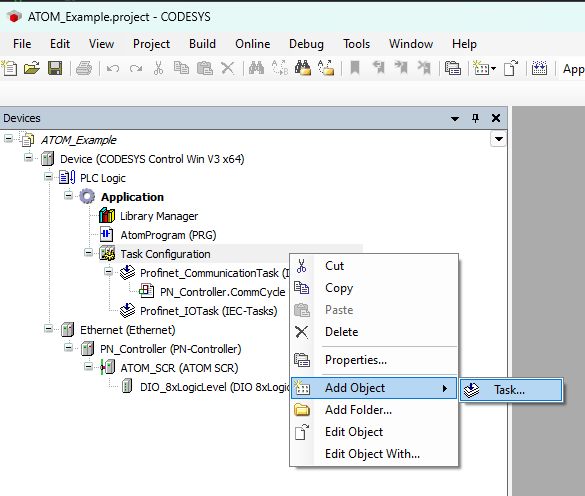Choose Cut from the context menu
The image size is (585, 496).
(374, 266)
